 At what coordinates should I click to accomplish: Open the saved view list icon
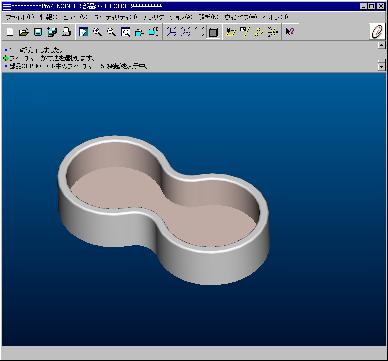click(153, 32)
